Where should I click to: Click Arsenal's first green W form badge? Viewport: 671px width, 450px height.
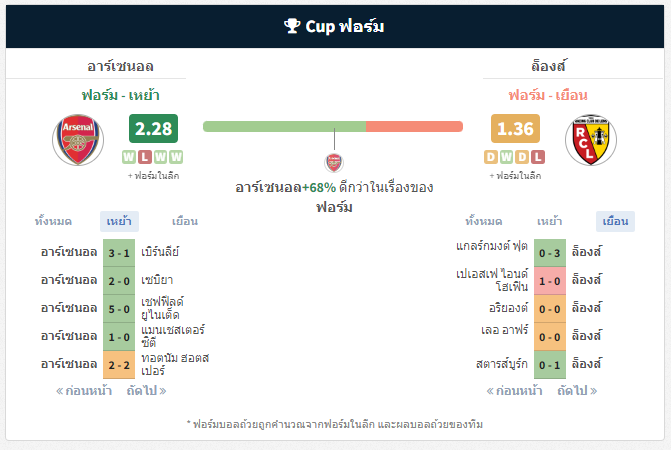pos(129,157)
